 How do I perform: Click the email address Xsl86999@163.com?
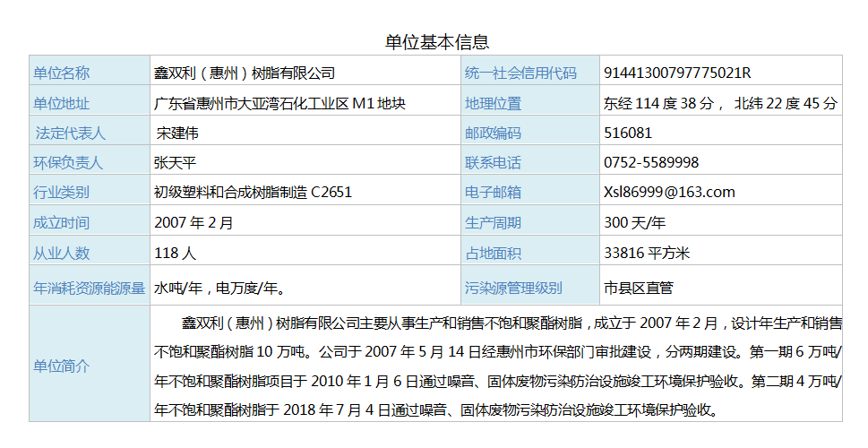[x=669, y=192]
